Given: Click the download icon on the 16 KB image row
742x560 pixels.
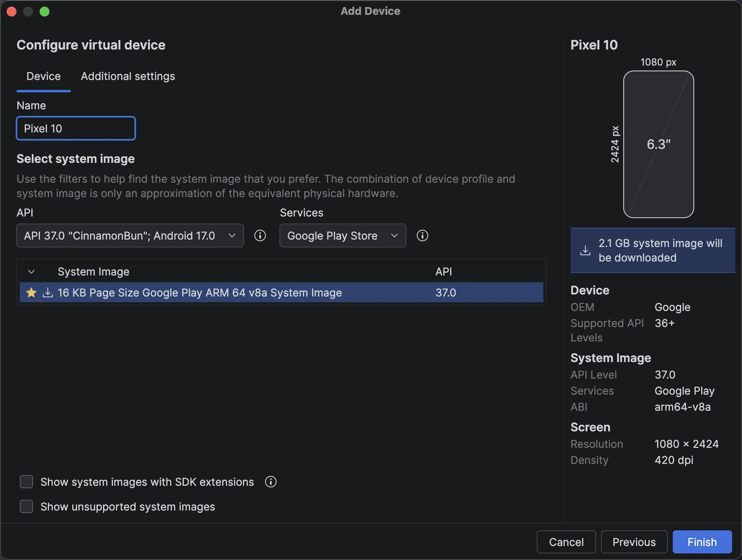Looking at the screenshot, I should 48,293.
